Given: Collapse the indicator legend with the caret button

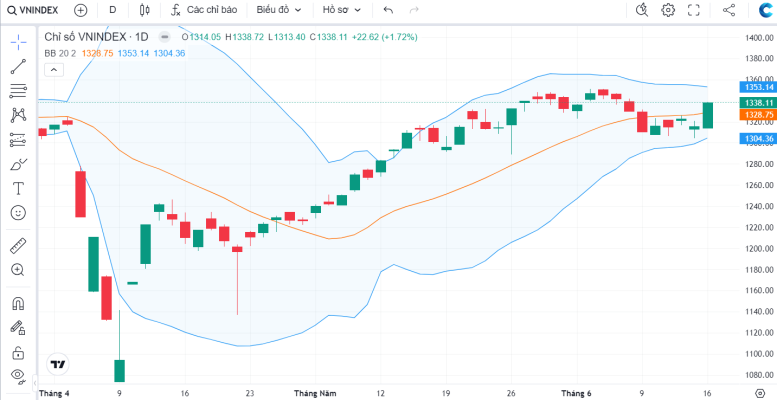Looking at the screenshot, I should click(54, 70).
